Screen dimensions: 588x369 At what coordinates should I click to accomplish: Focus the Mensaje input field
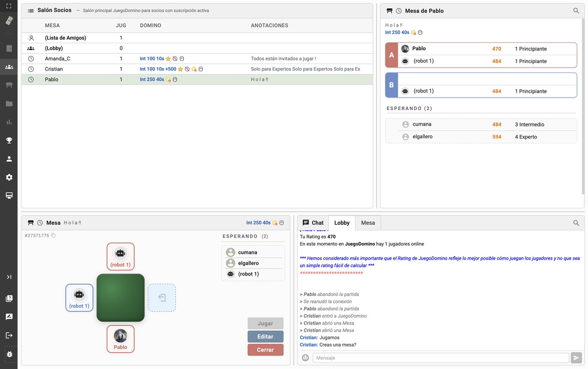point(441,358)
